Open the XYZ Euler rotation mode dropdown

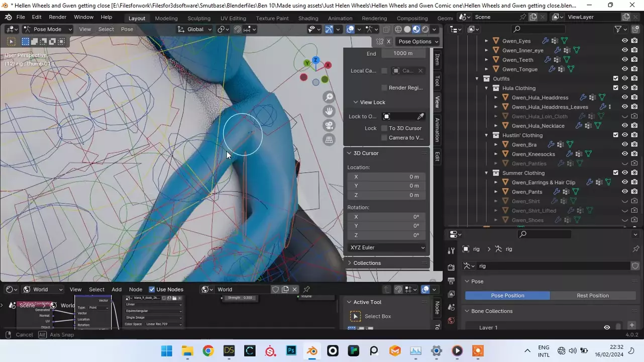(x=386, y=247)
